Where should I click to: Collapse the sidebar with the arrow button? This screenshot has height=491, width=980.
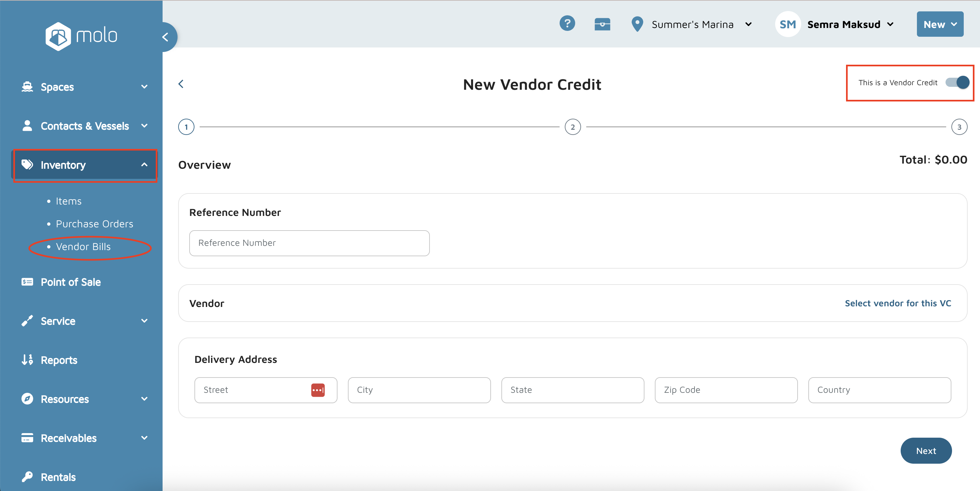coord(166,37)
